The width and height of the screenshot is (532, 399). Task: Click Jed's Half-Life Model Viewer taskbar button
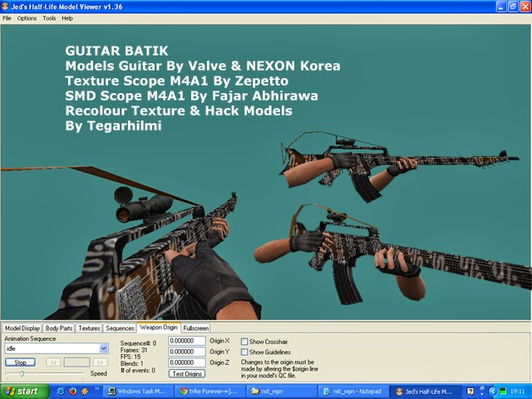(x=426, y=392)
